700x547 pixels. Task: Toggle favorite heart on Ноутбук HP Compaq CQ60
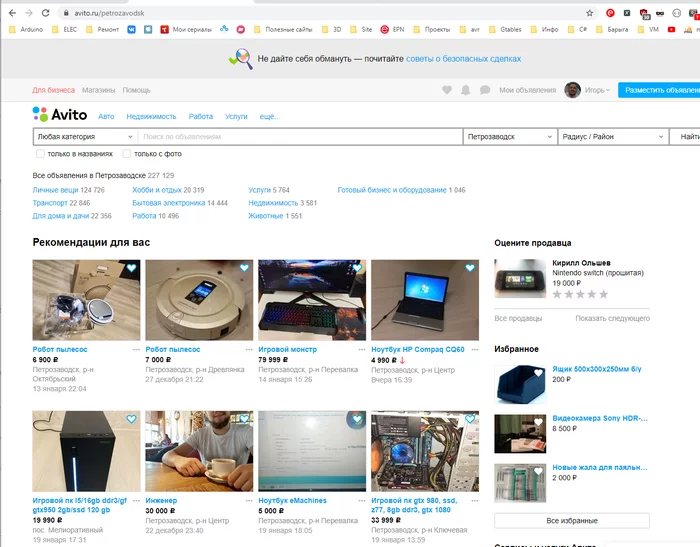(x=470, y=268)
